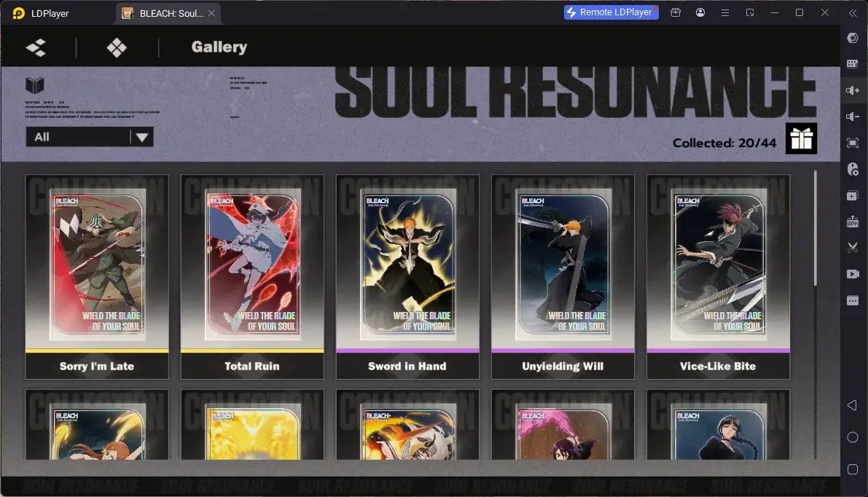Switch to the LDPlayer home tab
The image size is (868, 497).
click(x=42, y=13)
